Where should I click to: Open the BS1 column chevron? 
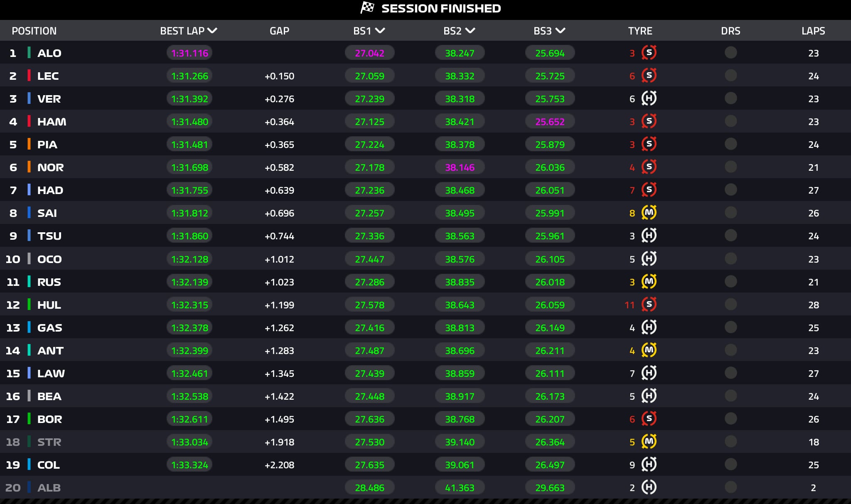(380, 31)
